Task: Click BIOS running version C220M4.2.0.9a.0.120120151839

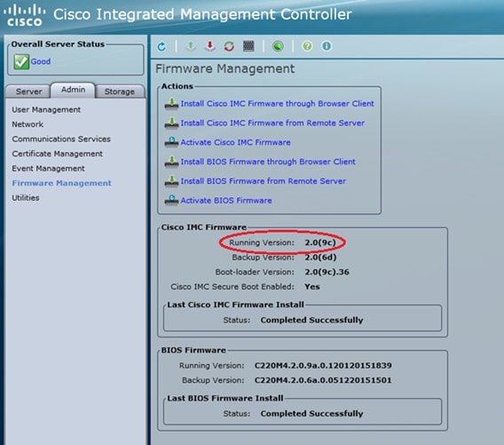Action: click(323, 366)
